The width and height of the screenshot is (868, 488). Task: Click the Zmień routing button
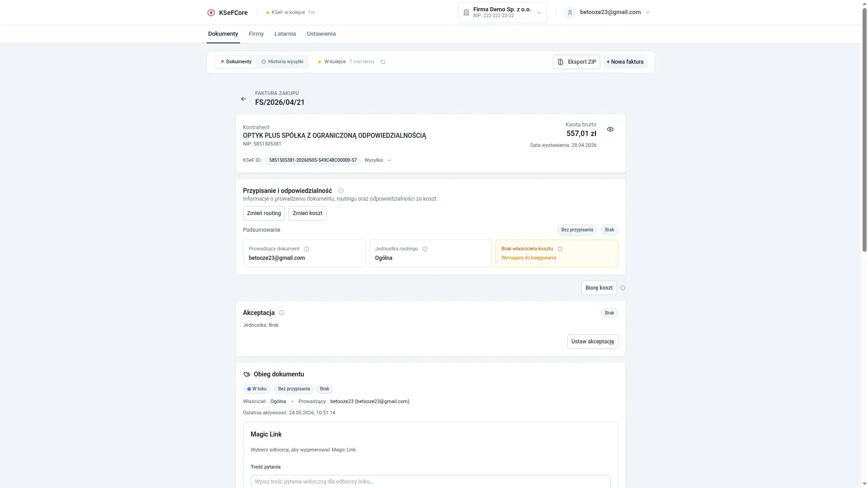[x=264, y=213]
